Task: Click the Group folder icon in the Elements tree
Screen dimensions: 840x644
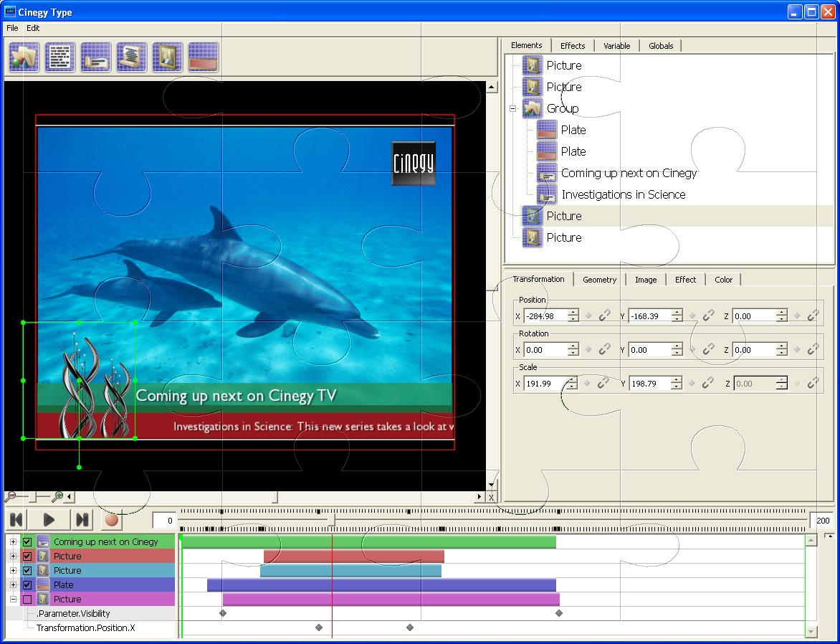Action: (x=532, y=108)
